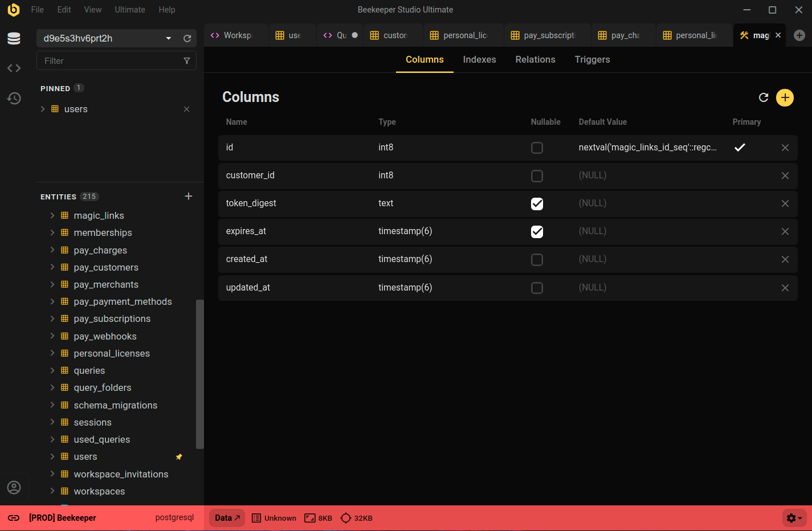This screenshot has height=531, width=812.
Task: Uncheck nullable for expires_at column
Action: pos(537,231)
